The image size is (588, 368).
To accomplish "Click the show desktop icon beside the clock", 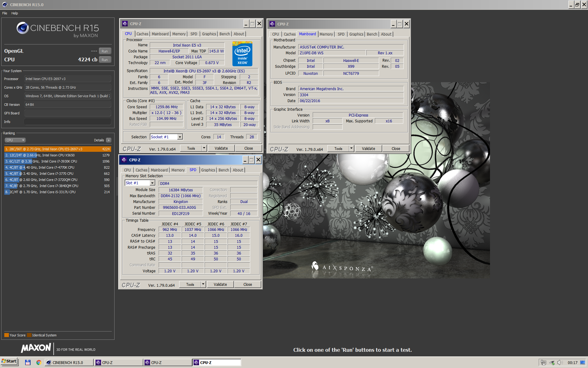I will point(583,362).
